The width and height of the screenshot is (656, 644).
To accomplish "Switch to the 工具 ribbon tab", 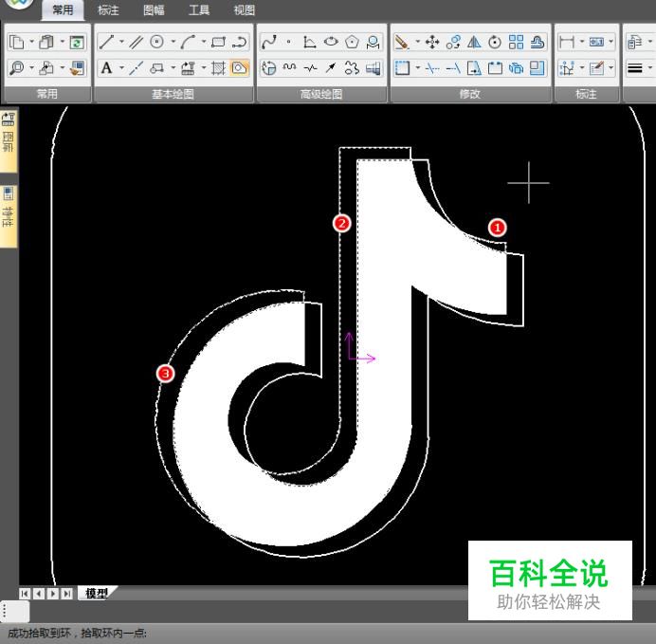I will coord(199,10).
